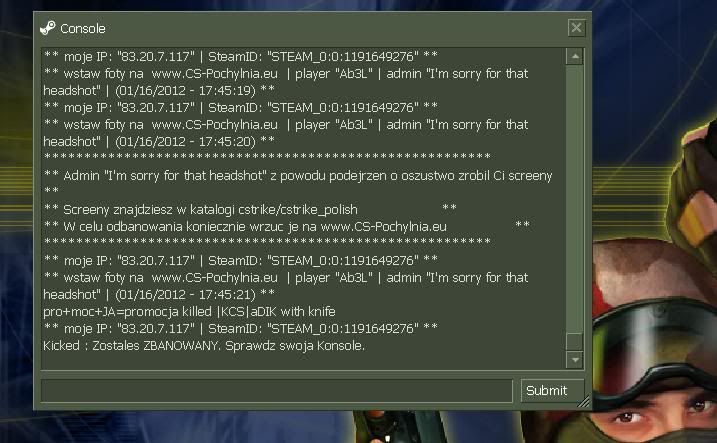The image size is (717, 443).
Task: Close the Console window with the X
Action: coord(576,28)
